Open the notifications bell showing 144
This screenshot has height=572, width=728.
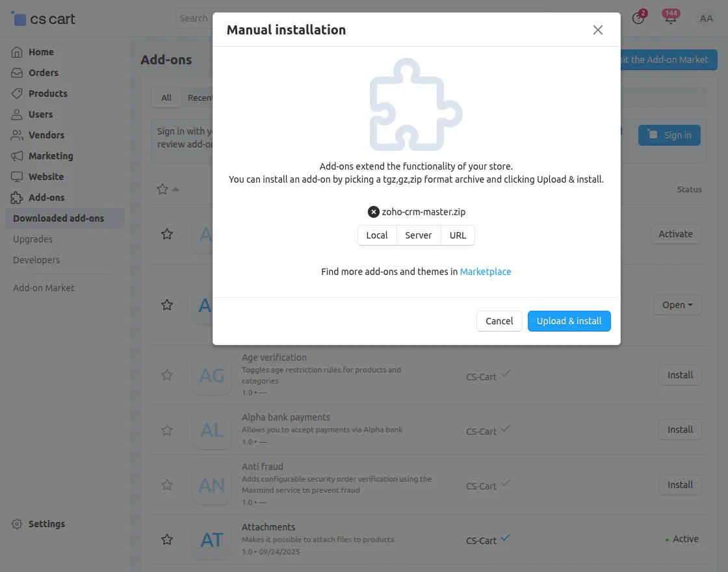[670, 18]
